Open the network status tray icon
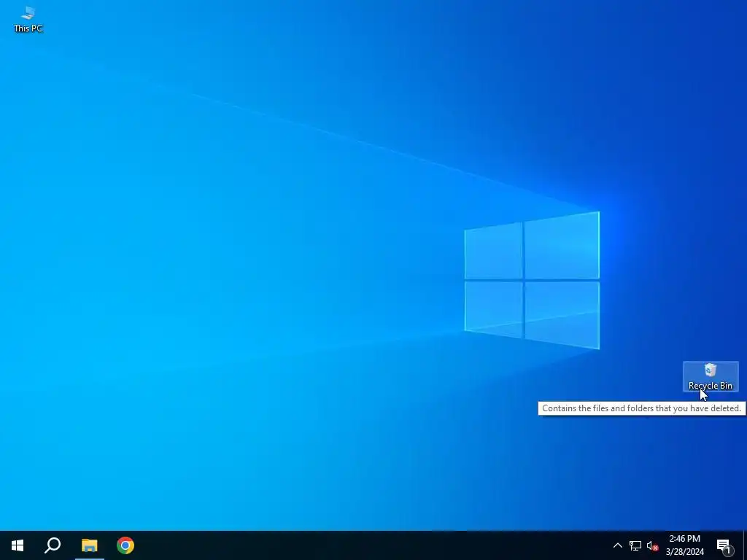The height and width of the screenshot is (560, 747). 635,545
